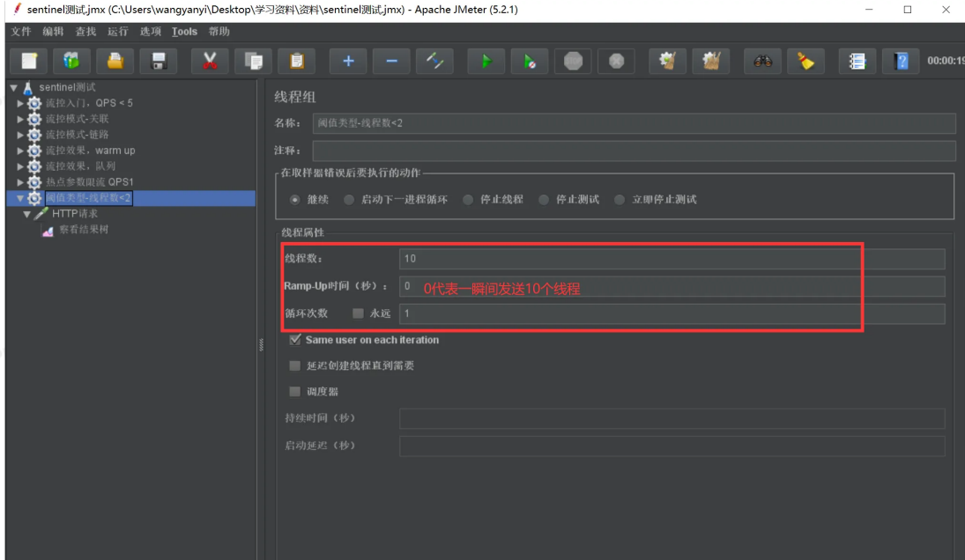Click the Cut scissors icon
Viewport: 965px width, 560px height.
point(209,61)
